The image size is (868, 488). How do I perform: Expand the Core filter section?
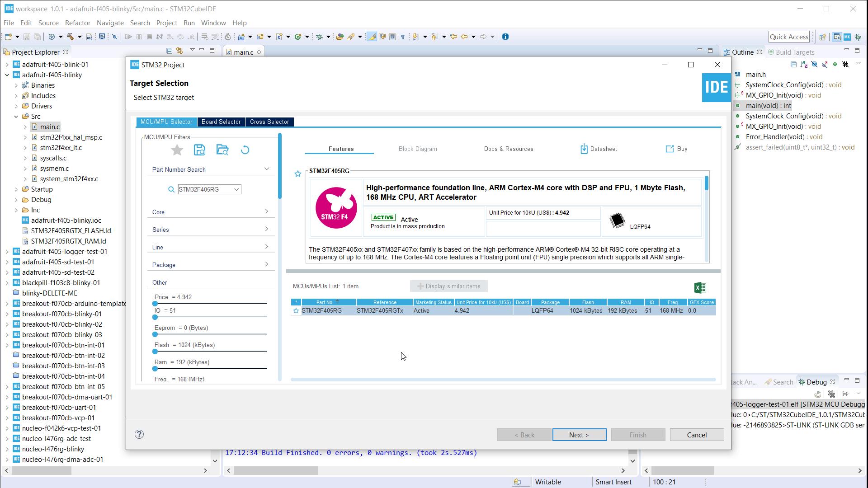pos(266,211)
